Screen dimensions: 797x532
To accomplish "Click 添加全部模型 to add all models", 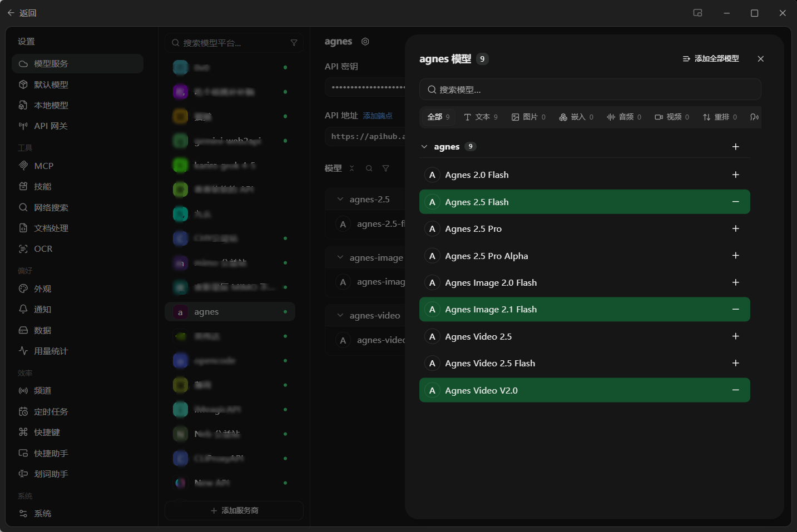I will pyautogui.click(x=711, y=59).
